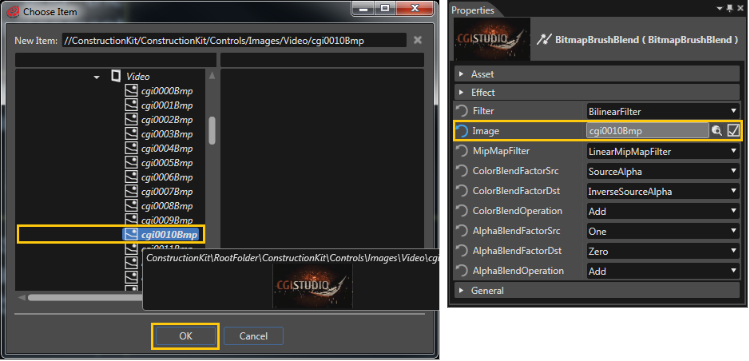
Task: Click the magnifier browse icon beside Image field
Action: (x=717, y=131)
